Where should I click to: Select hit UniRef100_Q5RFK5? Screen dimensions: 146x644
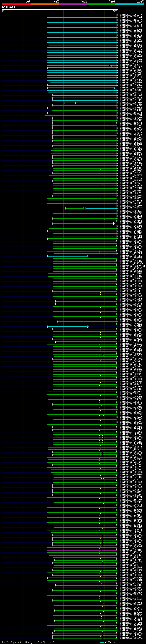coord(131,278)
